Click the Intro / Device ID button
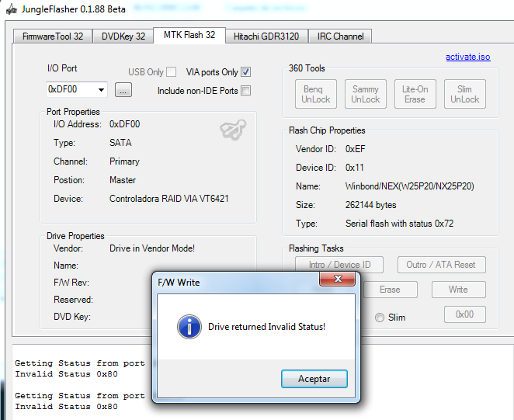 click(339, 265)
